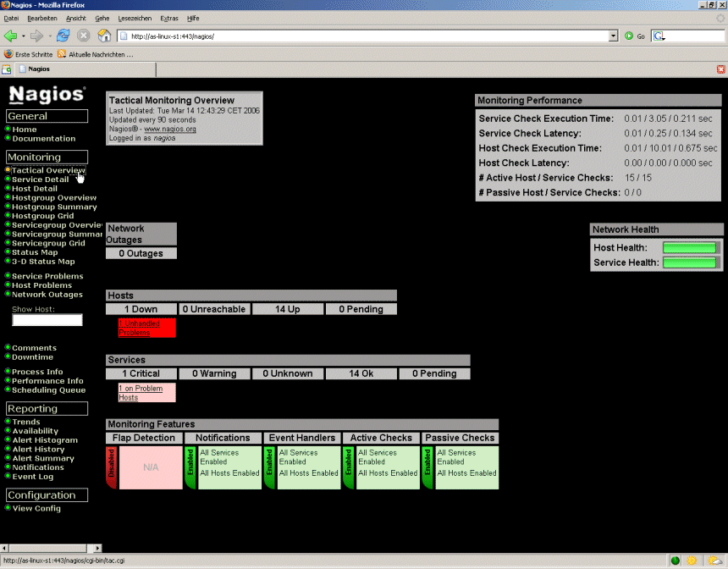Click the Stop loading icon
The height and width of the screenshot is (569, 728).
click(x=83, y=36)
